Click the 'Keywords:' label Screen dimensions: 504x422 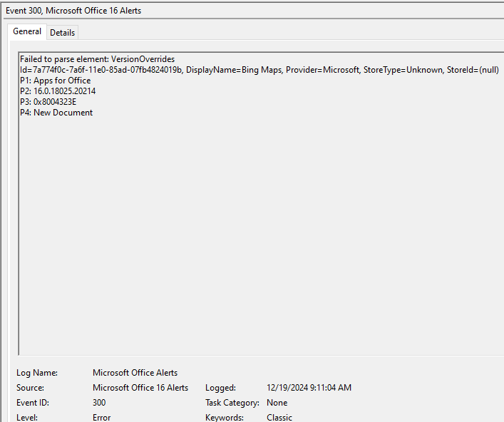[225, 418]
